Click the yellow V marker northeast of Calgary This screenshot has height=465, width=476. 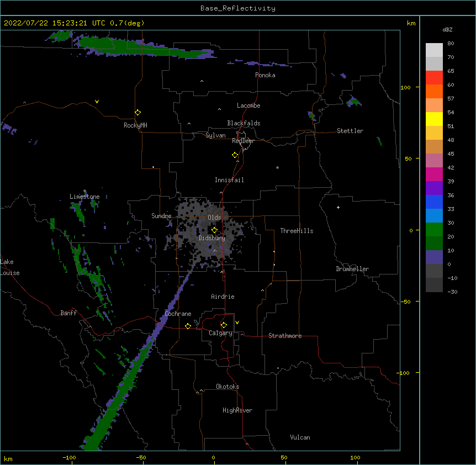pyautogui.click(x=237, y=323)
